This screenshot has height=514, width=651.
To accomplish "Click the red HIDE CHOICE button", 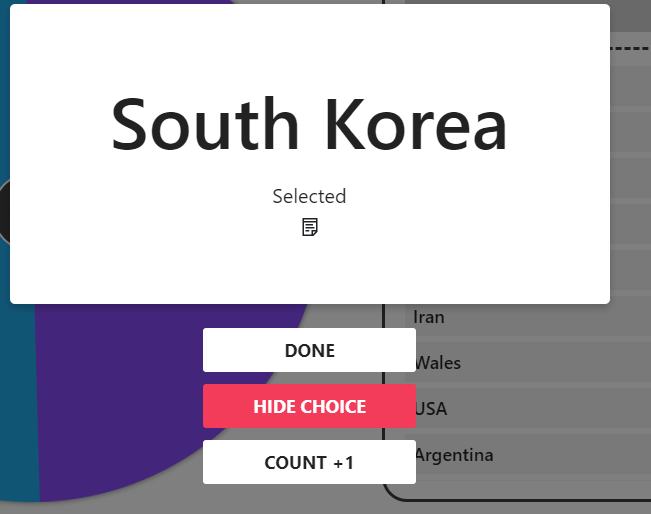I will [x=309, y=407].
